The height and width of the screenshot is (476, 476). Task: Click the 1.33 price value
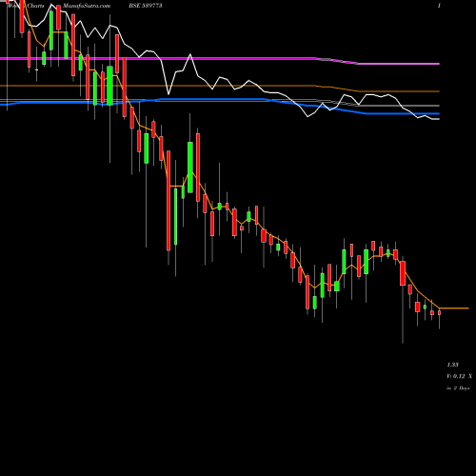point(453,365)
